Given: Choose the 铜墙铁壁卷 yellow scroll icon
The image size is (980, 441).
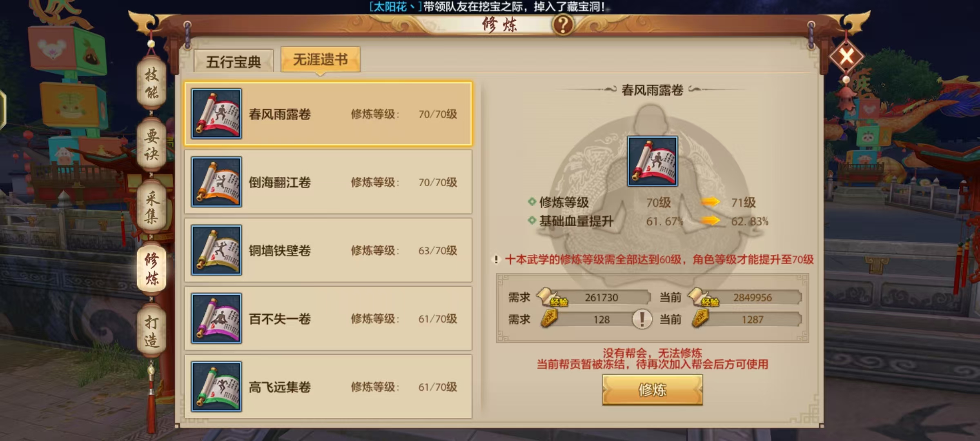Looking at the screenshot, I should pos(216,250).
